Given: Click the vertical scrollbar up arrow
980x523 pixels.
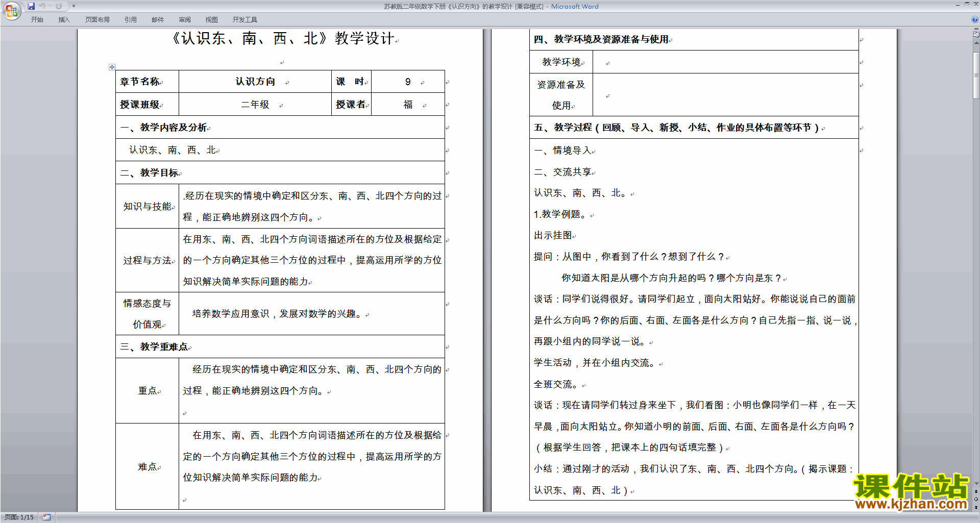Looking at the screenshot, I should coord(976,43).
